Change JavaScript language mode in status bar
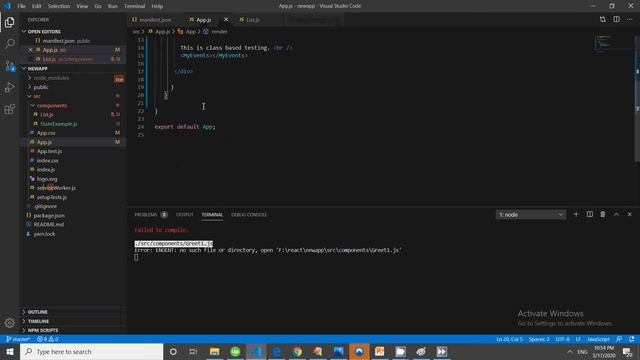 coord(598,339)
